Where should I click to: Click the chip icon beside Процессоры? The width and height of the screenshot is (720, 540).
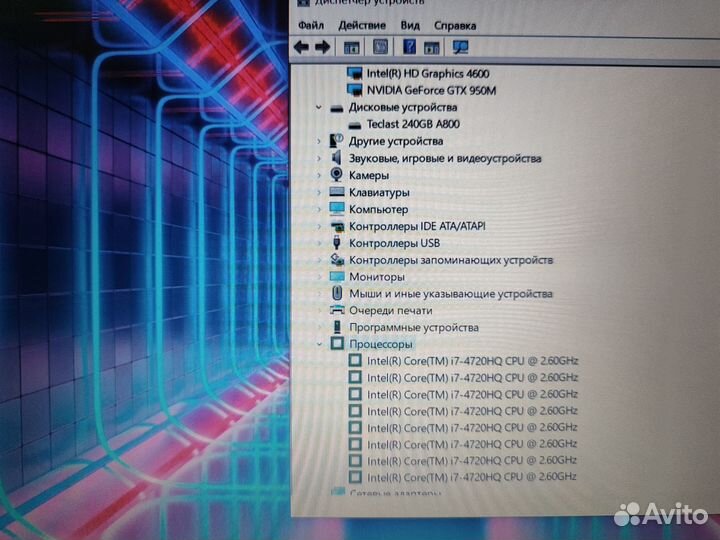pyautogui.click(x=337, y=343)
